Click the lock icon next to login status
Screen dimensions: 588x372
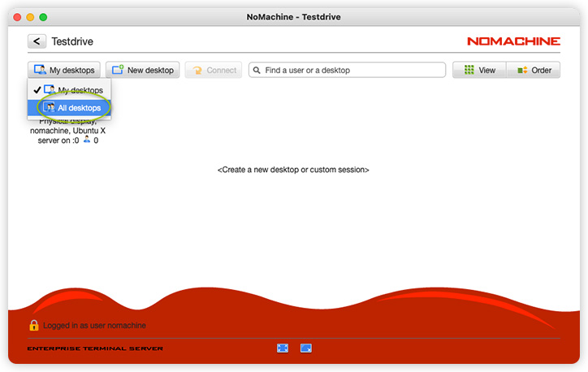34,325
